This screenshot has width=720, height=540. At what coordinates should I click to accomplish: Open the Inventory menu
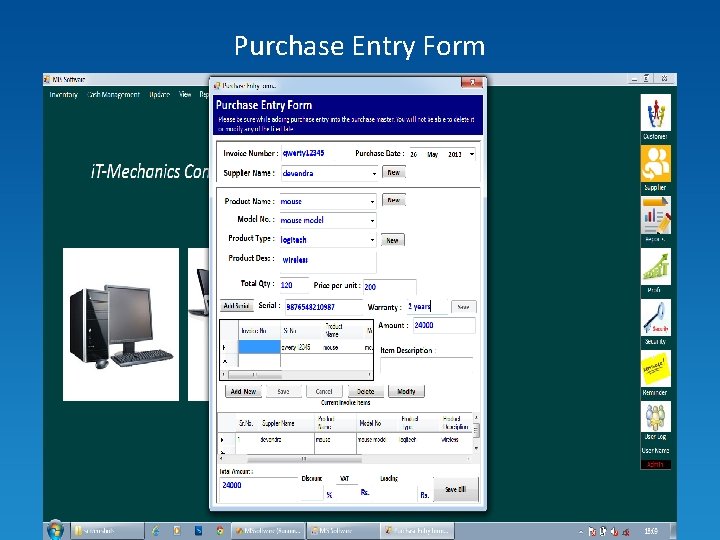64,95
